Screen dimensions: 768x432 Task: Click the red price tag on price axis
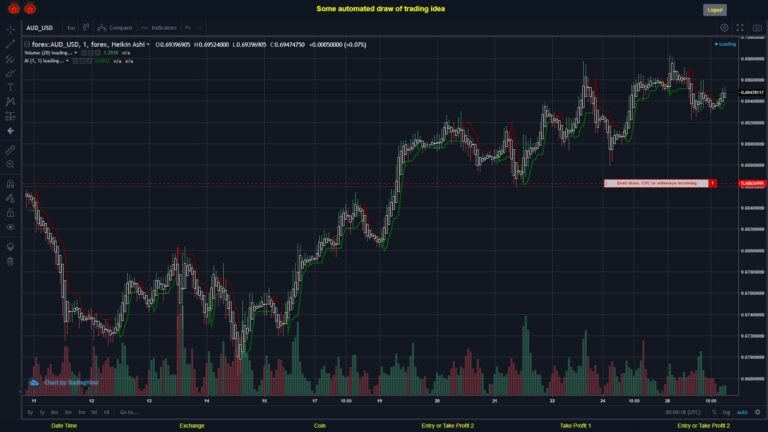(752, 183)
